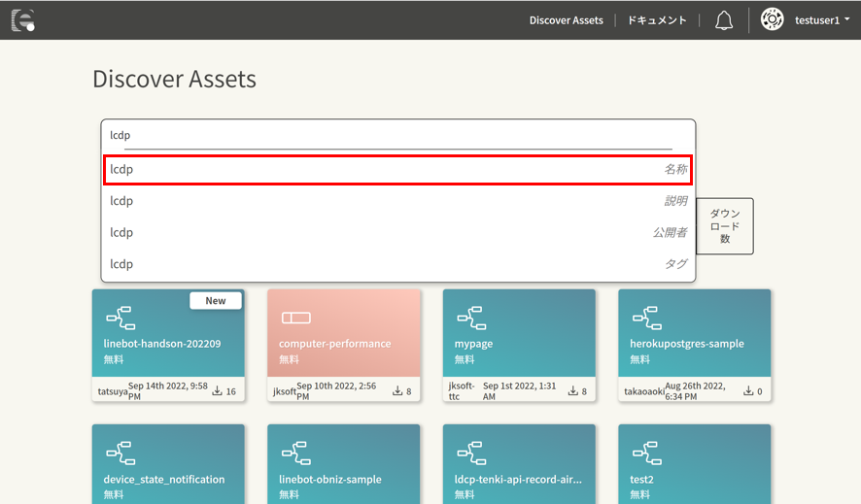Open the enebular logo home link
Screen dimensions: 861x504
click(x=23, y=20)
